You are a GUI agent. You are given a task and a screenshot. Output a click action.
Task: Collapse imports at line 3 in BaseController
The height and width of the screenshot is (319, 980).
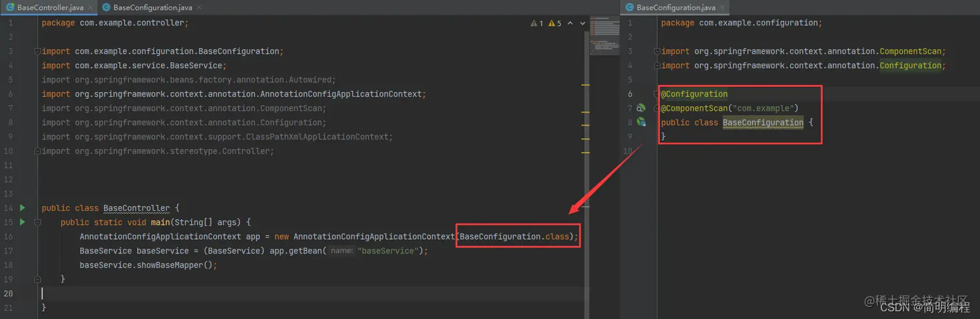click(38, 51)
